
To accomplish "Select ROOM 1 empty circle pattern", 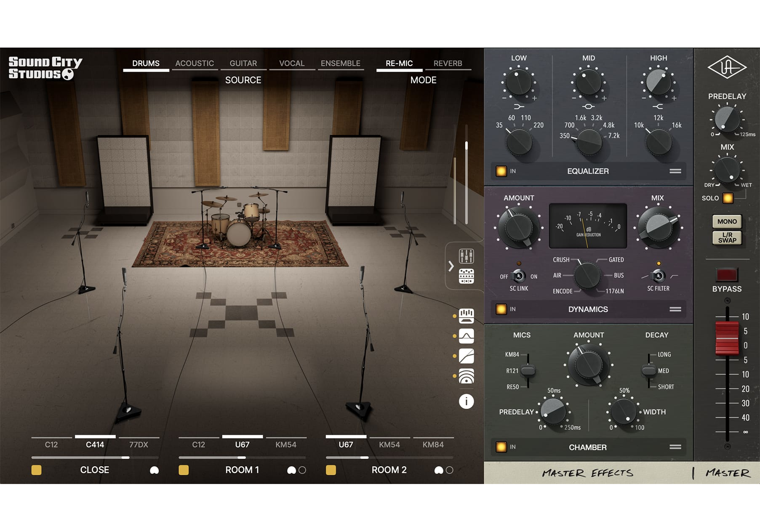I will (302, 470).
